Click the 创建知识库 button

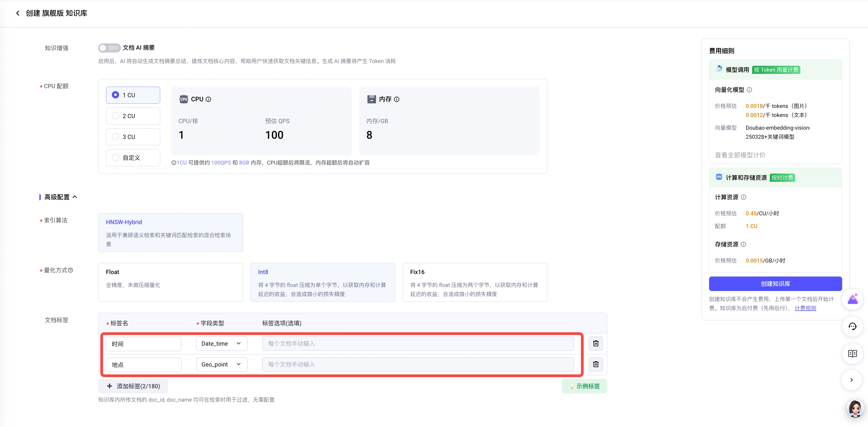pyautogui.click(x=775, y=284)
